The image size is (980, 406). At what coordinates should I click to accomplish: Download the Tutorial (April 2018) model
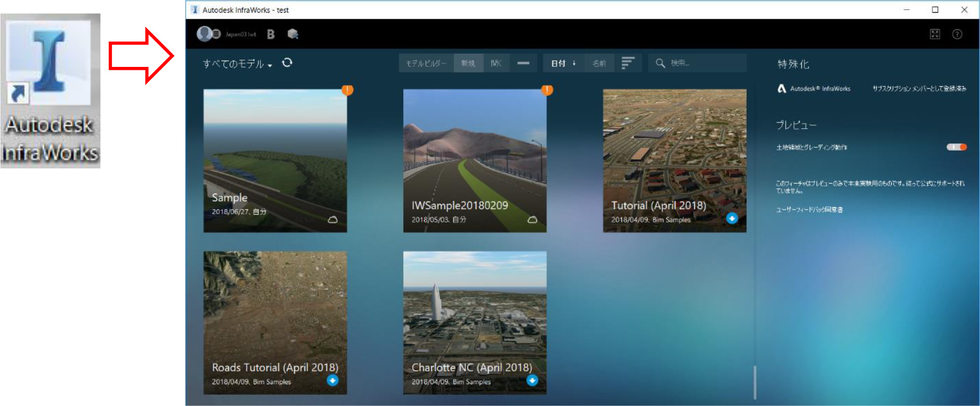point(732,218)
